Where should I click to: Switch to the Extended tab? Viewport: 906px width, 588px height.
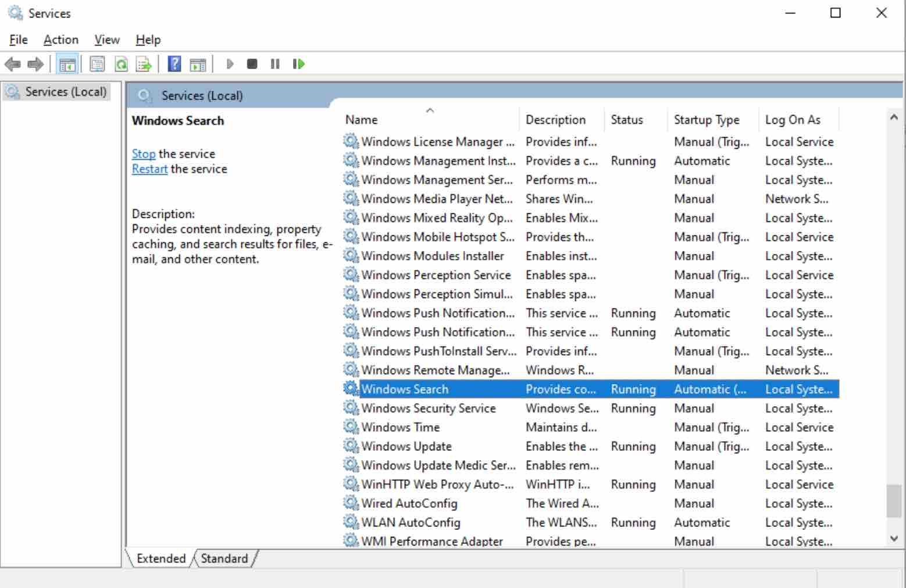coord(160,558)
